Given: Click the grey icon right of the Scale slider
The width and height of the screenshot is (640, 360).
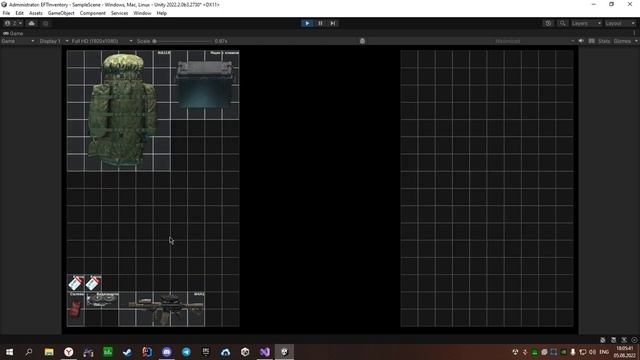Looking at the screenshot, I should tap(362, 41).
